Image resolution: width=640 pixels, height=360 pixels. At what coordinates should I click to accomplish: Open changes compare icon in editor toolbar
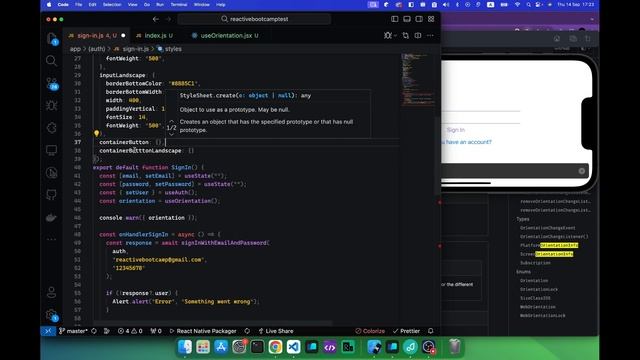405,36
